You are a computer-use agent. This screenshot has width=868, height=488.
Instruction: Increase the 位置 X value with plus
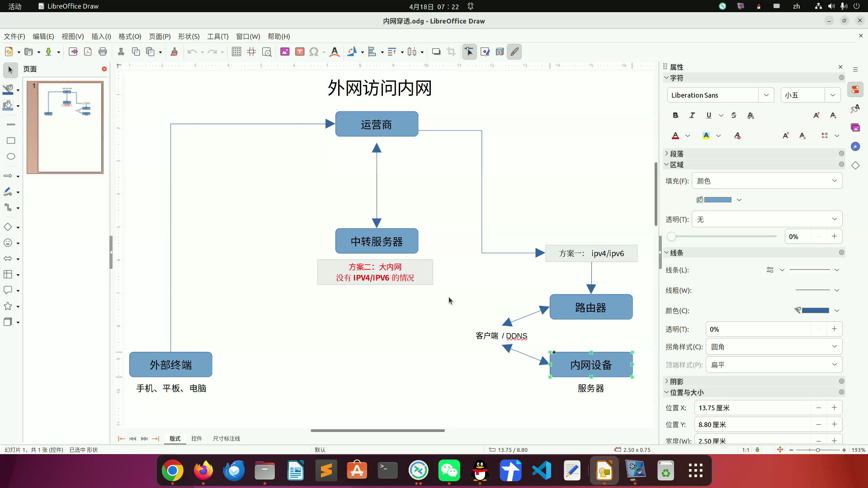point(834,408)
